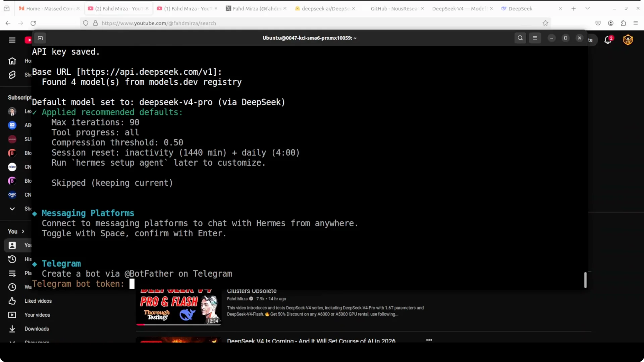Click the Your videos play icon
The width and height of the screenshot is (644, 362).
tap(12, 315)
